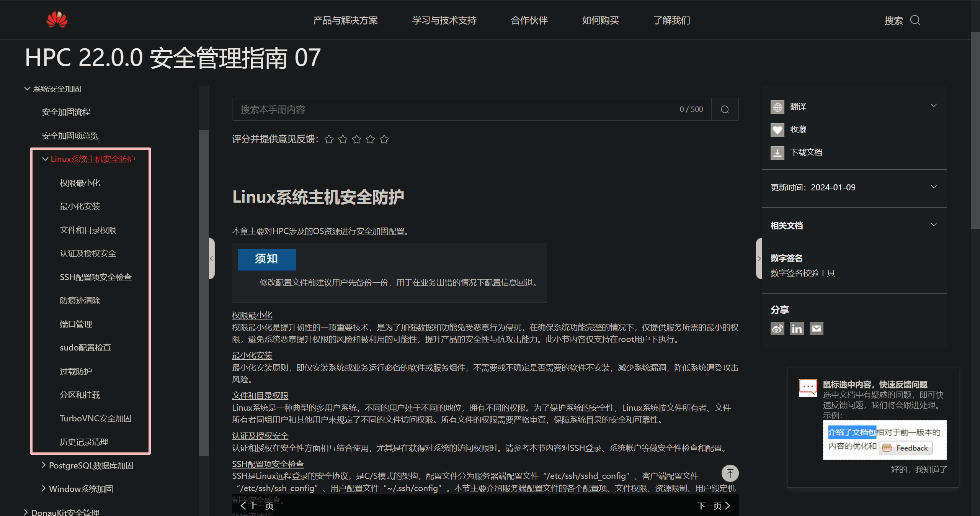Select sudo配置检查 in the tree
This screenshot has height=516, width=980.
tap(85, 348)
